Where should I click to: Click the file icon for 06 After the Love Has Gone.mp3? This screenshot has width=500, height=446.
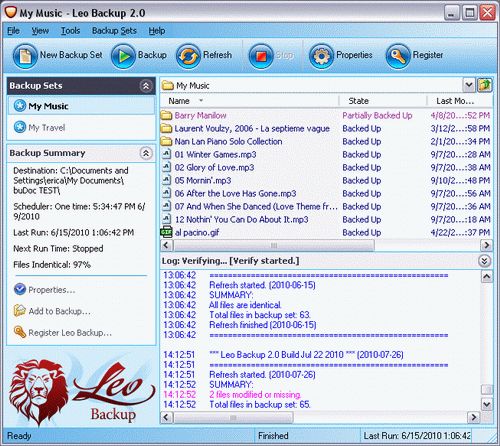pos(166,193)
